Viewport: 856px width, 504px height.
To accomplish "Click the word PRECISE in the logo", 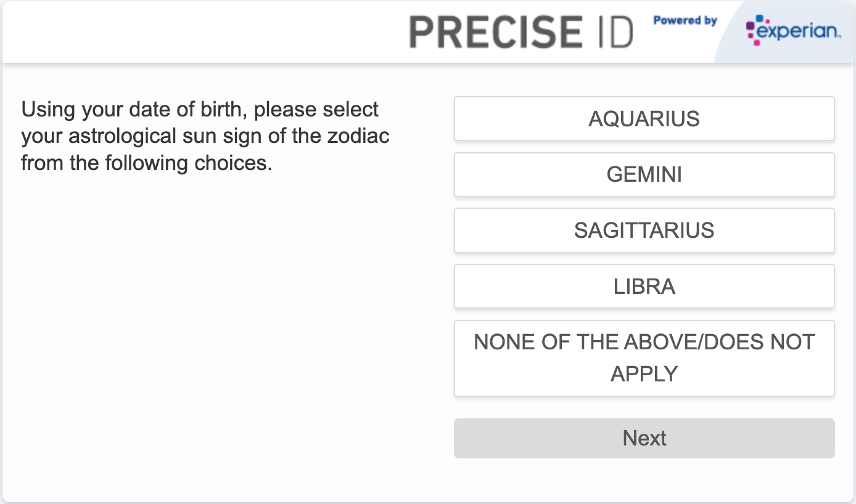I will [495, 32].
